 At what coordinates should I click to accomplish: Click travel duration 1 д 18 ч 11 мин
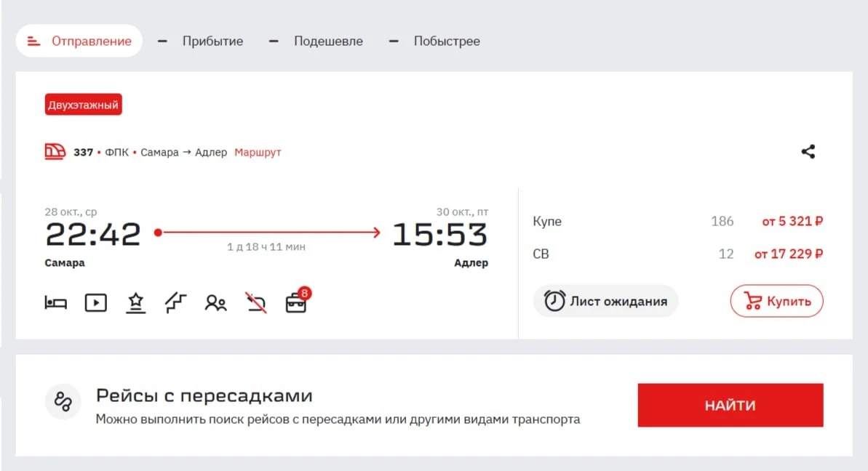266,246
